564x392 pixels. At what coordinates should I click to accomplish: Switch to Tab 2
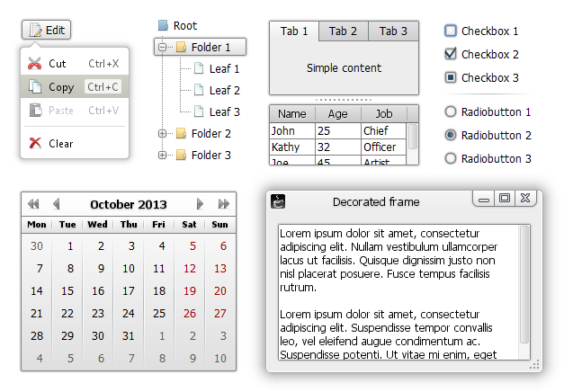pos(343,31)
